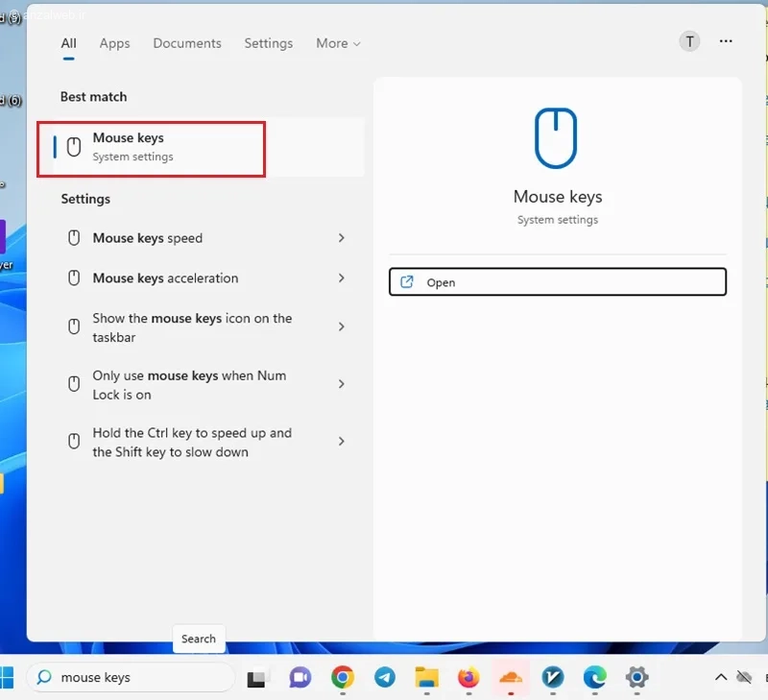Screen dimensions: 768x700
Task: Click the Open button for Mouse keys
Action: point(557,282)
